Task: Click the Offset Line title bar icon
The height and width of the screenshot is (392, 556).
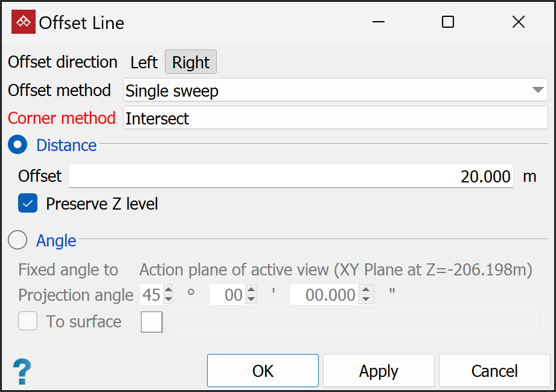Action: [23, 22]
